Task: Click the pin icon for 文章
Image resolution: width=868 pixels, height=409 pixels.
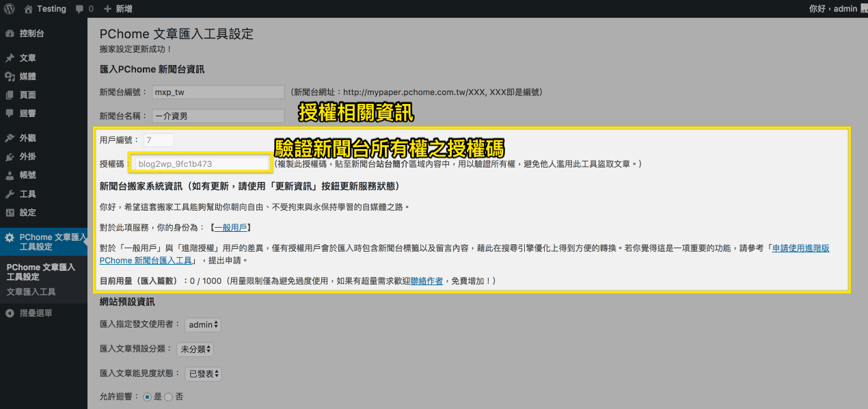Action: 10,58
